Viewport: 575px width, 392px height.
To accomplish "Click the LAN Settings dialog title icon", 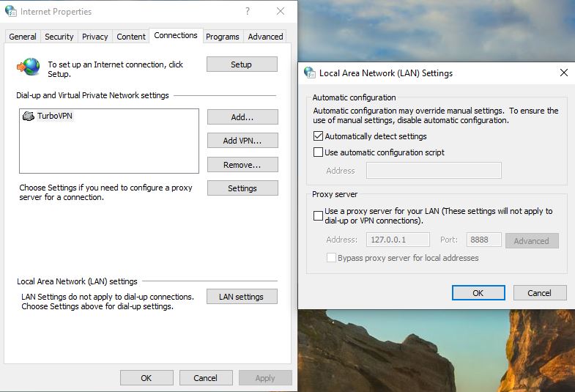I will [x=310, y=73].
